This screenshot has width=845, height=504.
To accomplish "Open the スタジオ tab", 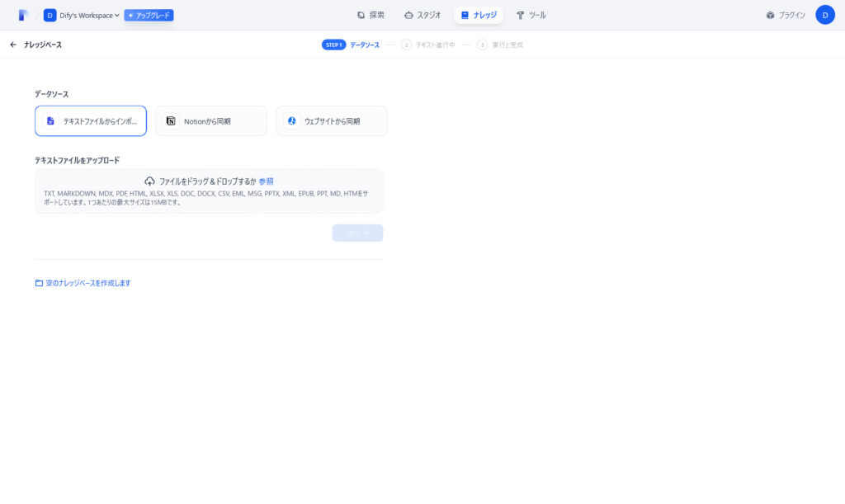I will pos(422,15).
